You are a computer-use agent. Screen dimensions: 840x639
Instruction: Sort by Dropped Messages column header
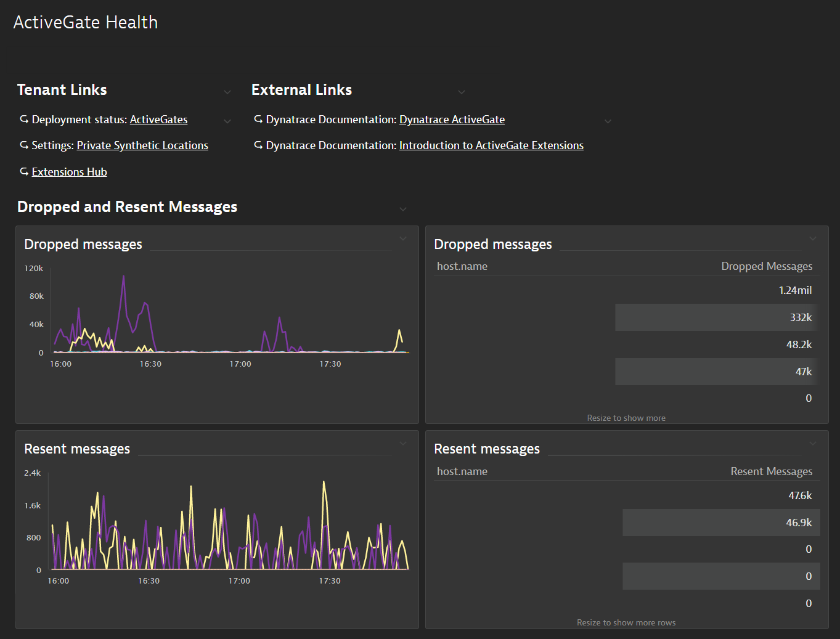767,266
